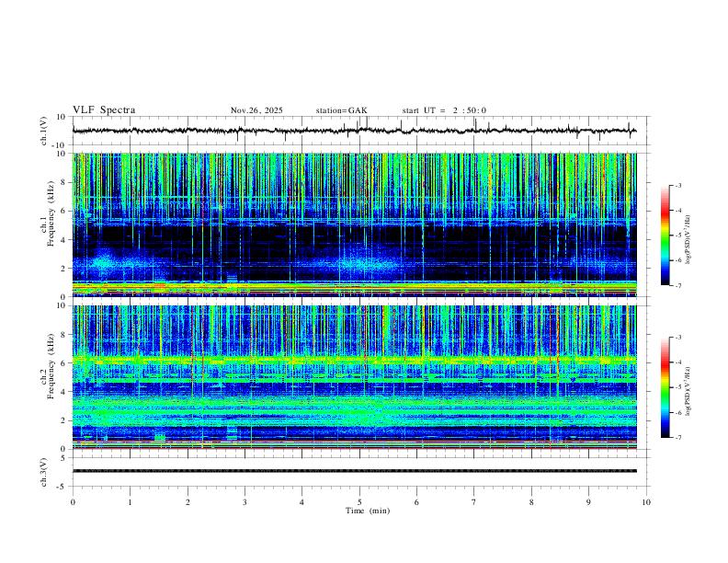The image size is (728, 563).
Task: Click the "-7" tick on ch.1 colorbar
Action: coord(677,285)
